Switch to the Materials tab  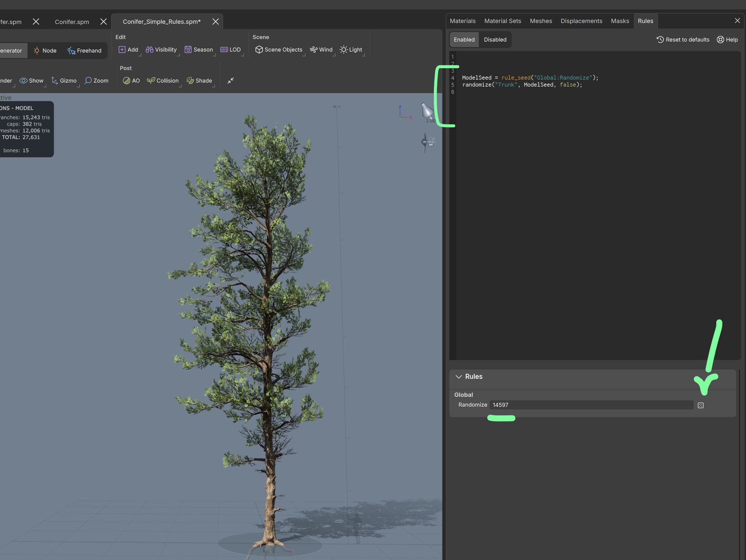pyautogui.click(x=462, y=21)
